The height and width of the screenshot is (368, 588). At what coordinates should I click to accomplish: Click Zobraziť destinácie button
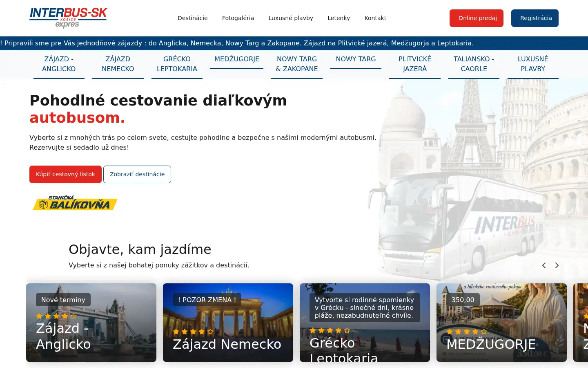pyautogui.click(x=137, y=174)
